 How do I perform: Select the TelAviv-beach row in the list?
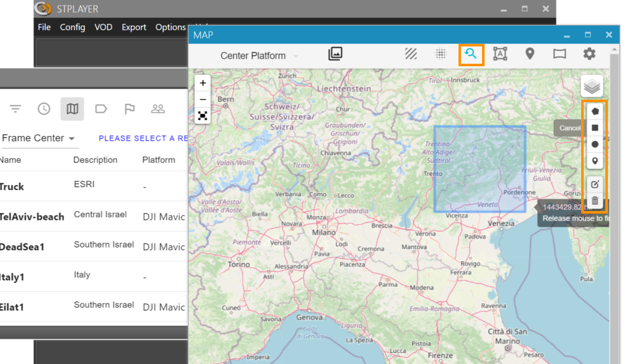[x=32, y=217]
